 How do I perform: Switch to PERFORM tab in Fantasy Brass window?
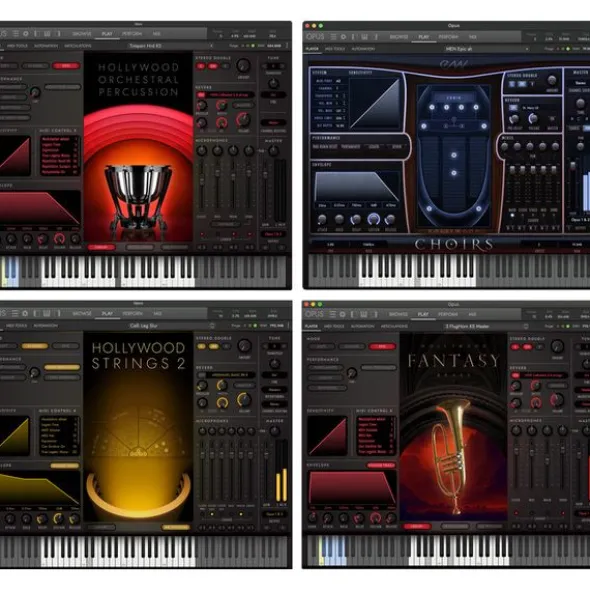click(448, 314)
